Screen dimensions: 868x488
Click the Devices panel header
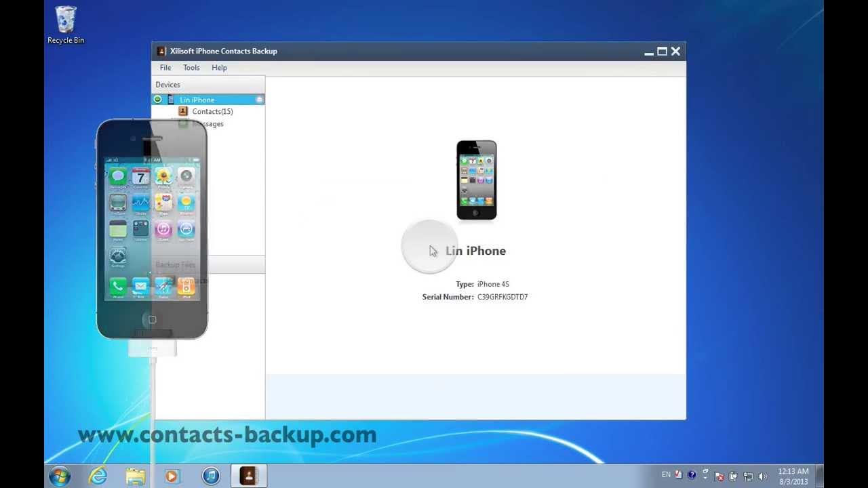point(208,85)
